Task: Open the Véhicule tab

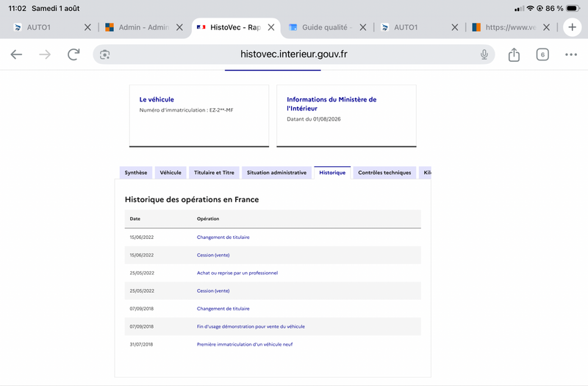Action: click(171, 173)
